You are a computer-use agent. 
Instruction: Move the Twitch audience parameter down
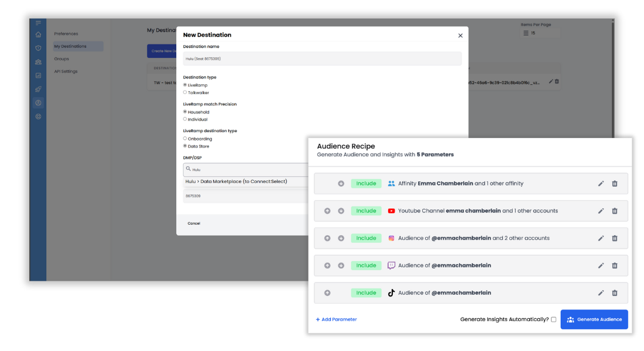coord(341,266)
